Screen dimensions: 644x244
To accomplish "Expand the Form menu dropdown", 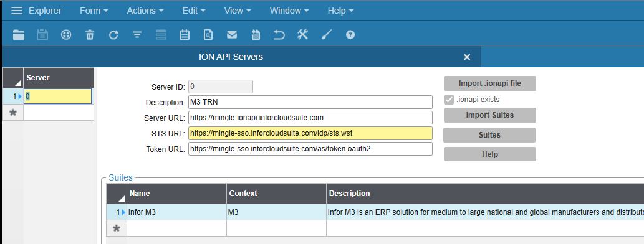I will pos(94,11).
